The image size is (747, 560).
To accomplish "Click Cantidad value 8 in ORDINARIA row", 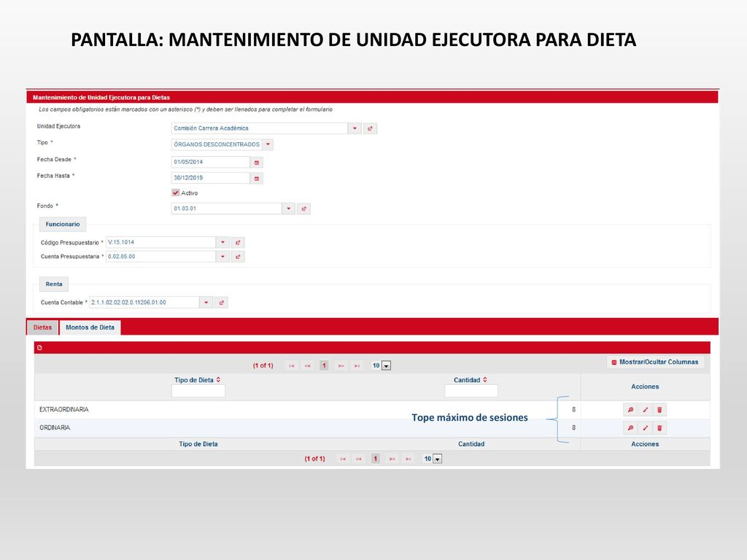I will click(573, 427).
